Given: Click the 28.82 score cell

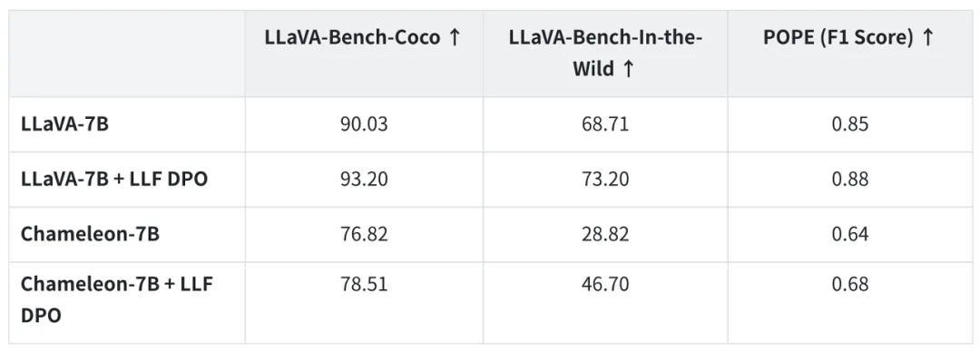Looking at the screenshot, I should click(x=605, y=234).
